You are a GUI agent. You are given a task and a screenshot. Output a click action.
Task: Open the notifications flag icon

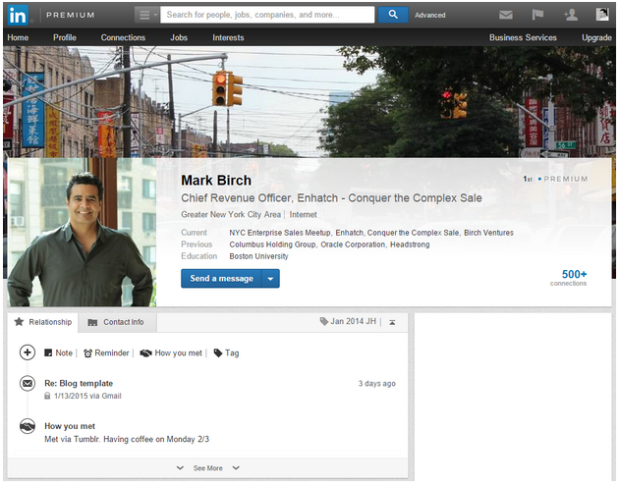537,15
